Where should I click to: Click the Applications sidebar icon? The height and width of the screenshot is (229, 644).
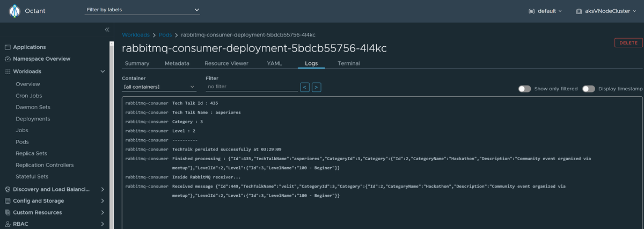(x=8, y=47)
